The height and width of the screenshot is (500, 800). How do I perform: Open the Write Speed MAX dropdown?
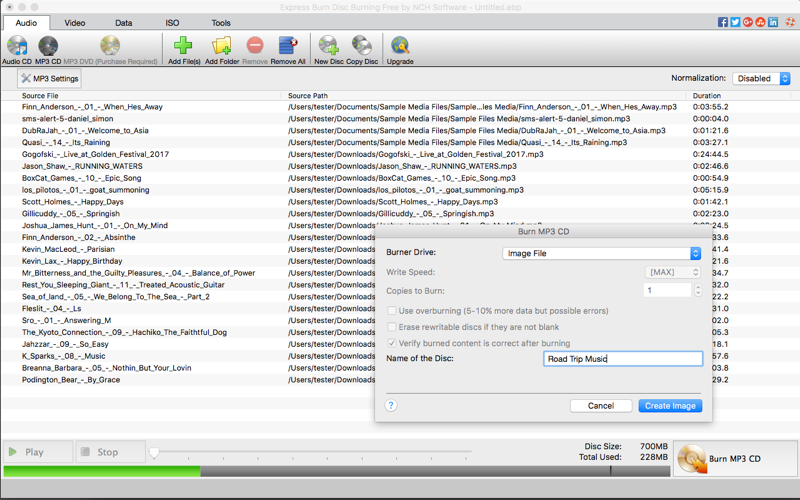(672, 272)
